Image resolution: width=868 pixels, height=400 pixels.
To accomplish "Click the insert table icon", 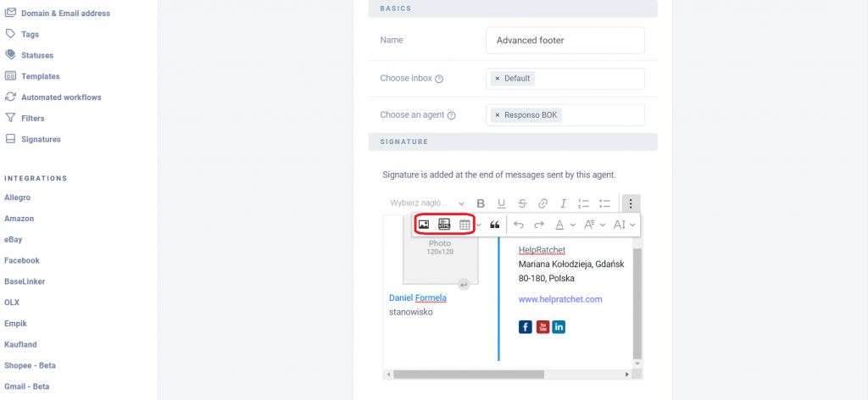I will 465,225.
